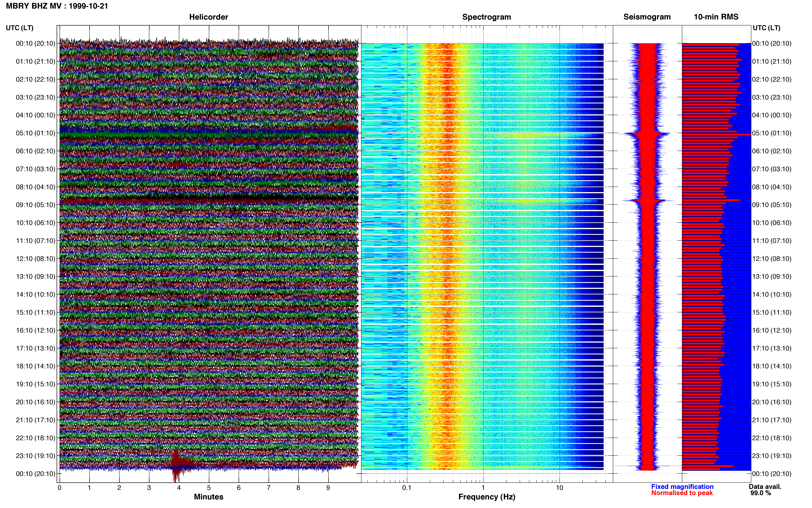The height and width of the screenshot is (508, 812).
Task: Click left-axis time label '10:10 (06:10)'
Action: tap(36, 223)
